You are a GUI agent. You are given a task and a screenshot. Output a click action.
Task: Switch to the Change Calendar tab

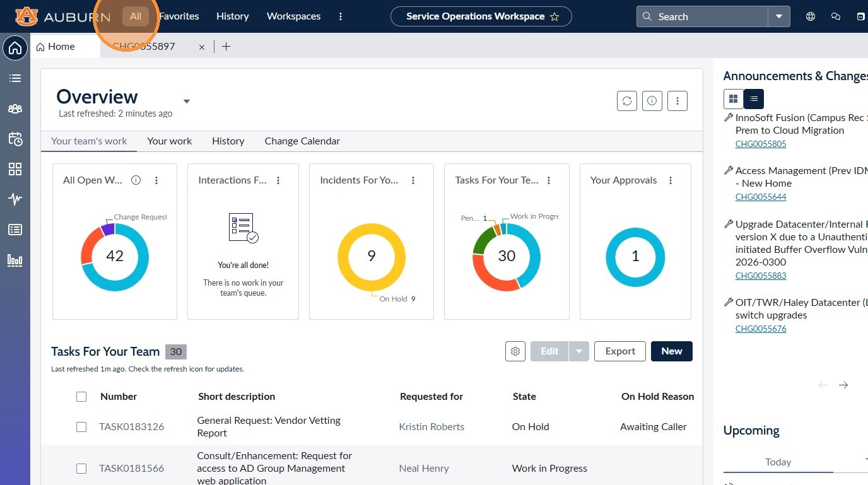tap(302, 141)
